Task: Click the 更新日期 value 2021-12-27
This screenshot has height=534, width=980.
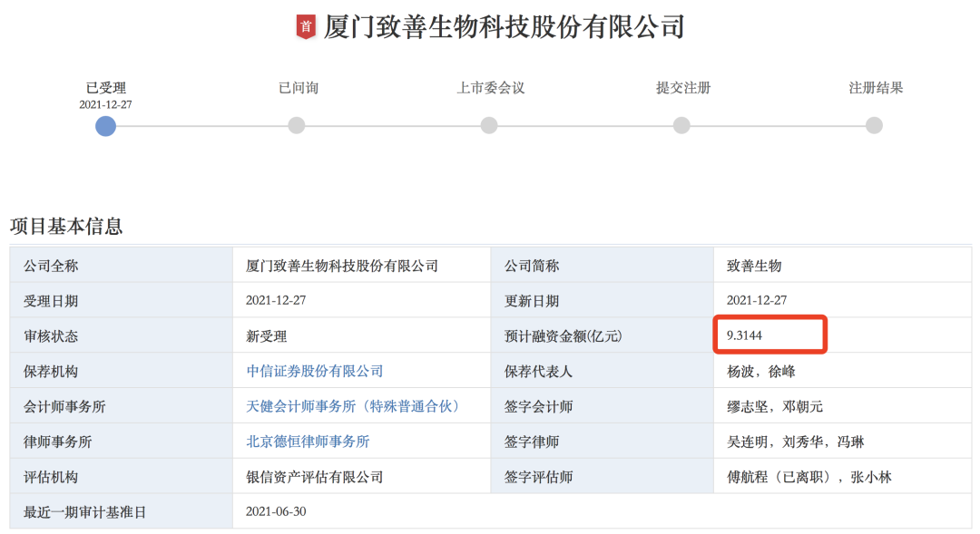Action: coord(756,300)
